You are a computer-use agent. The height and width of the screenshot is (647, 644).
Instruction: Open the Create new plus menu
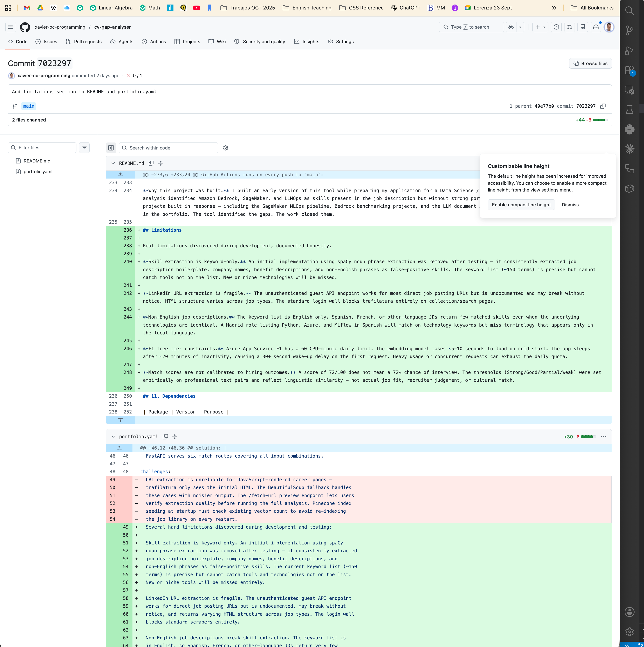(x=540, y=27)
